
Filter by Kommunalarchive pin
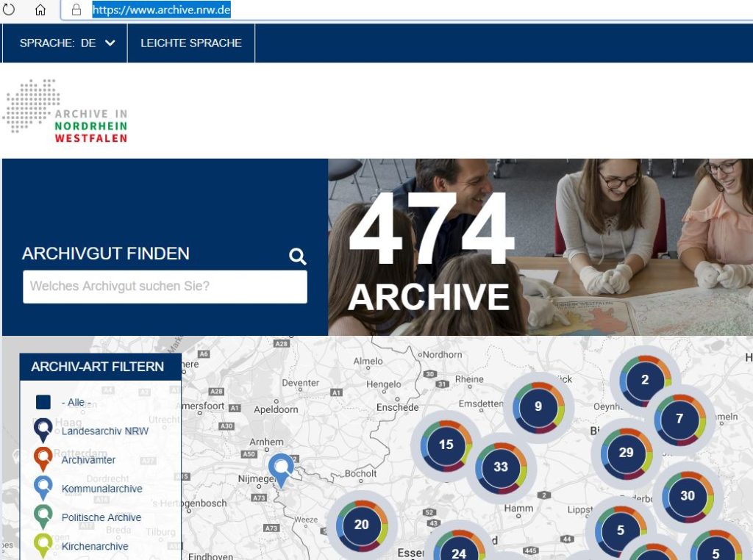point(43,487)
